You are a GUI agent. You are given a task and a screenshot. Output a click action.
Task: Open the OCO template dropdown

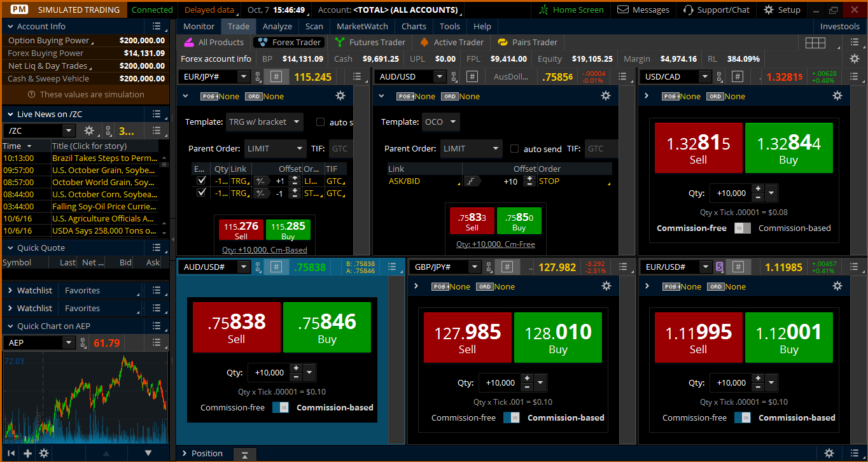click(x=441, y=122)
